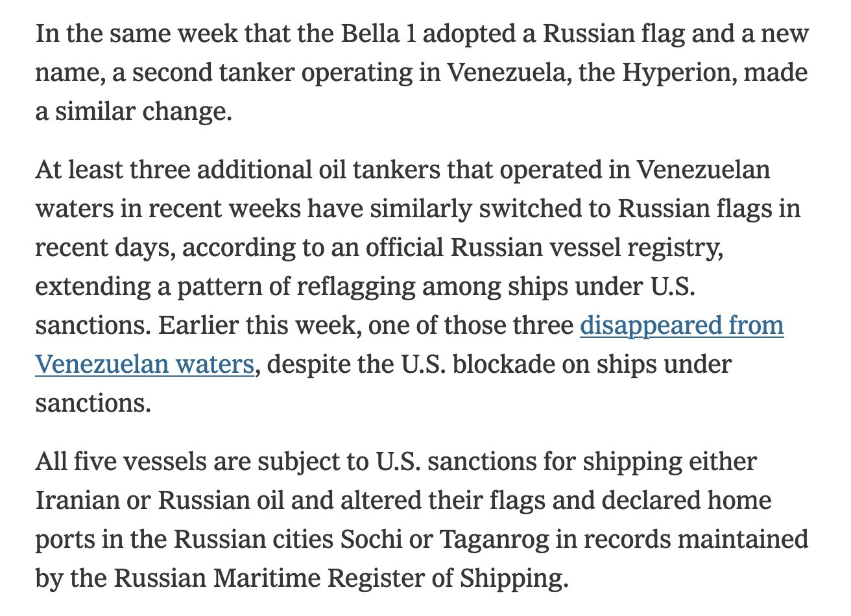This screenshot has width=851, height=616.
Task: Click the 'Venezuelan waters' part of the hyperlink
Action: click(x=144, y=364)
